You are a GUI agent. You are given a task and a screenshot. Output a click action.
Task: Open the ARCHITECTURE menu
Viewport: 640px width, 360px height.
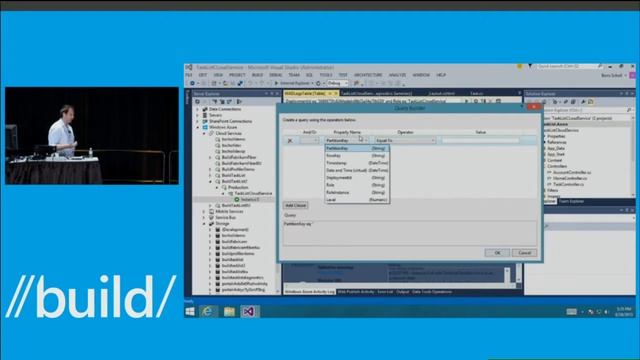click(368, 75)
